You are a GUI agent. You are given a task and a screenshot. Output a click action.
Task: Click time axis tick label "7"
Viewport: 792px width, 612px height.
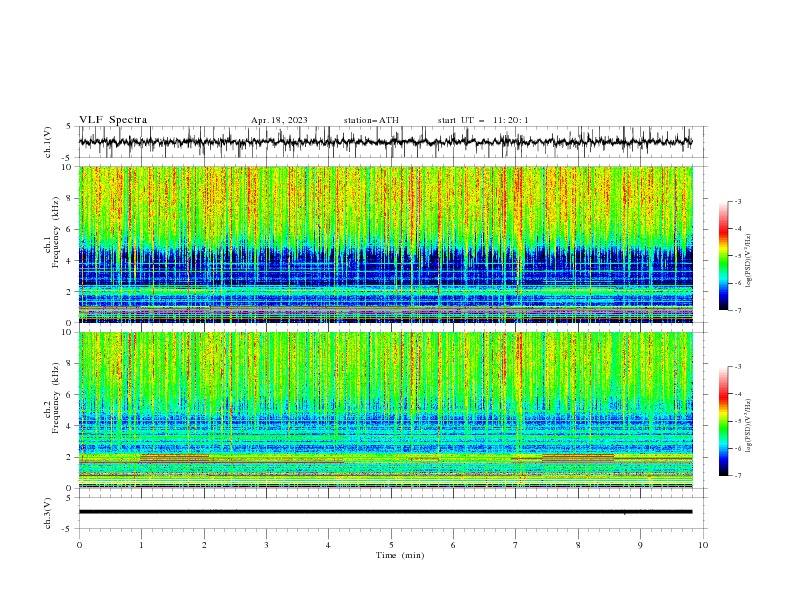tap(516, 545)
